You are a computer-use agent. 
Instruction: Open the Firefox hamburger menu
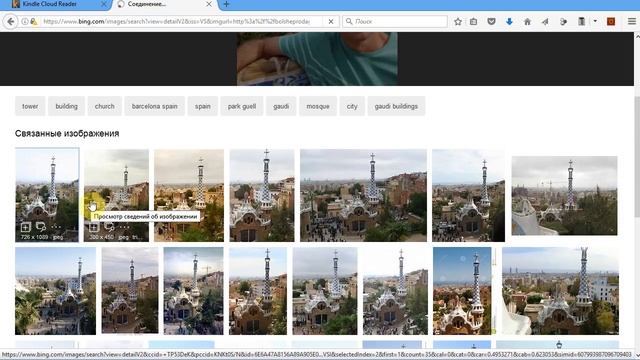tap(631, 22)
